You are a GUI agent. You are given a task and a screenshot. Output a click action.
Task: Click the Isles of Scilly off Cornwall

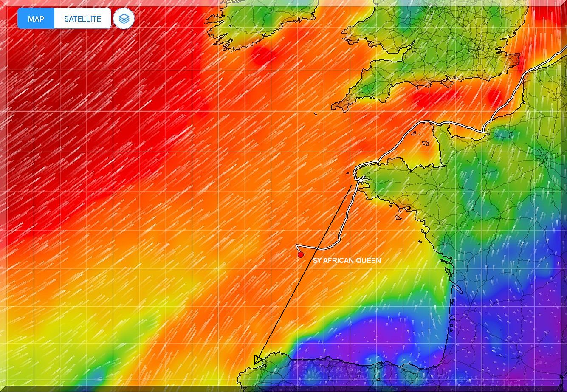pos(316,113)
